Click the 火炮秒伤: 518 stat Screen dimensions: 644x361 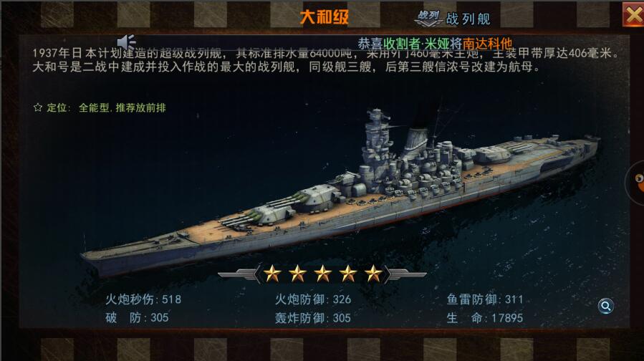pyautogui.click(x=143, y=299)
